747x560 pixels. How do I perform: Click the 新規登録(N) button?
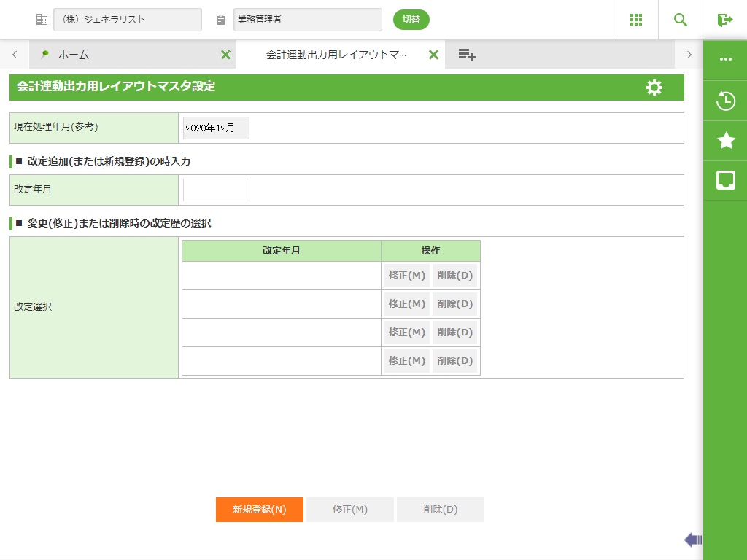click(x=260, y=510)
